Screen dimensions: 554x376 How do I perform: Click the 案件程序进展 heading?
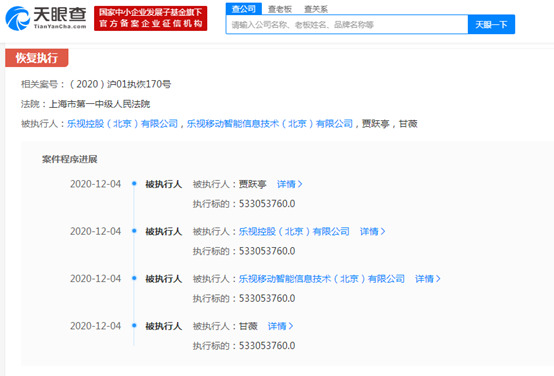tap(70, 159)
